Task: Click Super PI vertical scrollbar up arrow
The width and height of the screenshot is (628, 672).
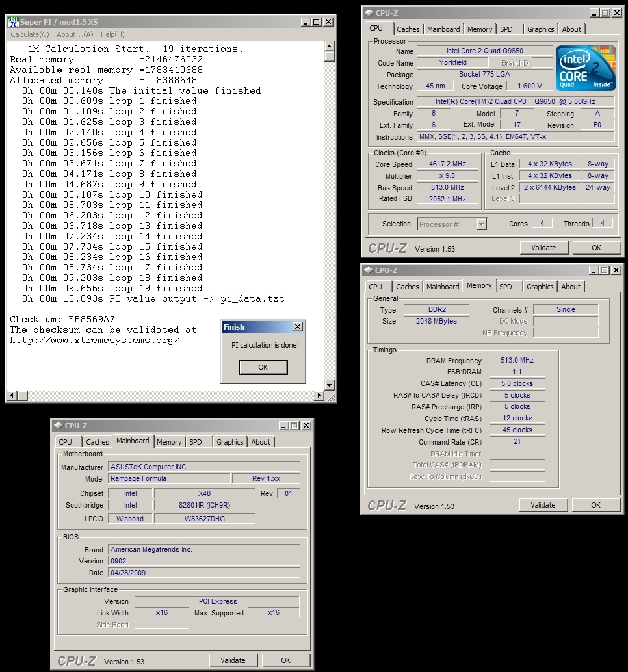Action: (329, 46)
